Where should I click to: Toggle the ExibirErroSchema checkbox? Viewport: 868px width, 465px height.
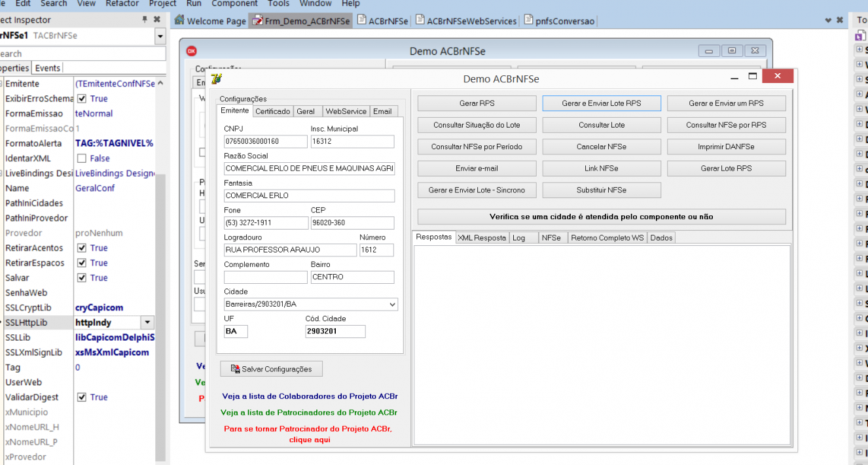[x=82, y=99]
